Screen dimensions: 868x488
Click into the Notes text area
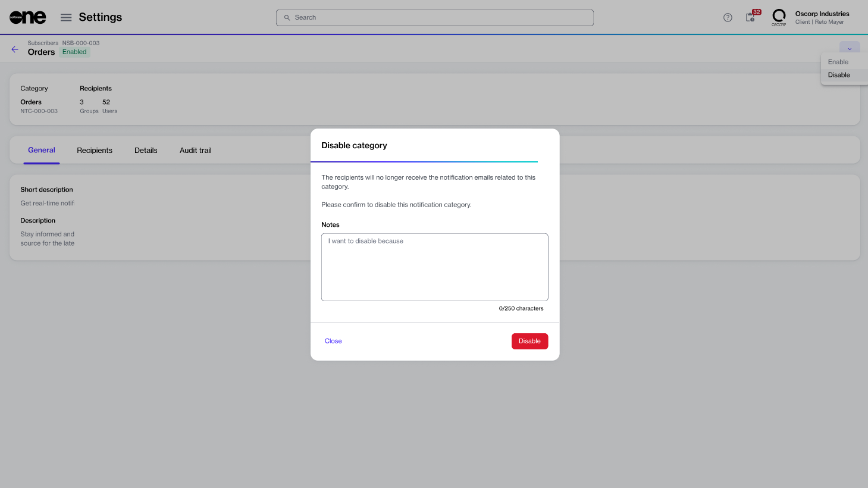click(x=434, y=267)
